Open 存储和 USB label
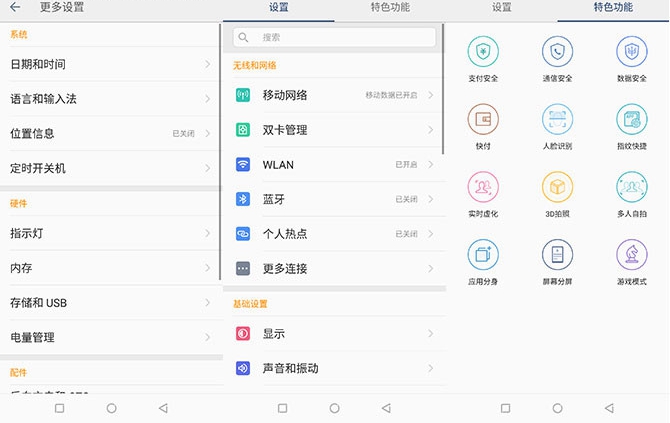Image resolution: width=670 pixels, height=423 pixels. point(38,303)
